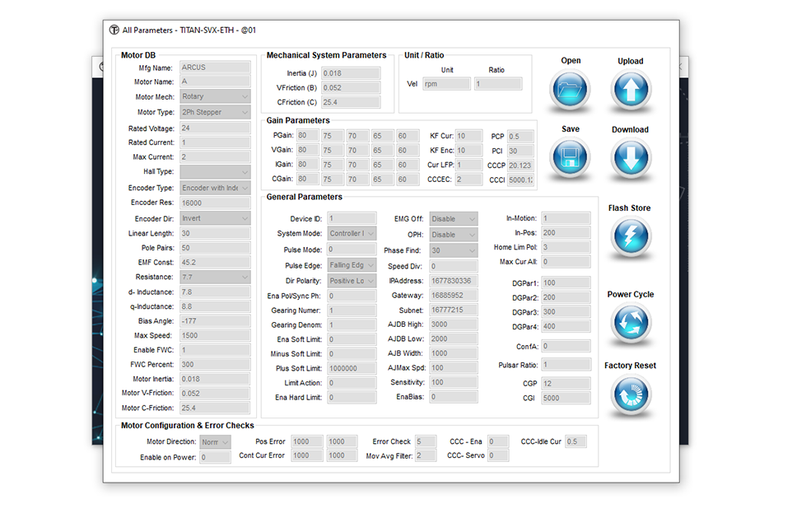The height and width of the screenshot is (532, 797).
Task: Click the Mfg Name field
Action: click(x=215, y=68)
